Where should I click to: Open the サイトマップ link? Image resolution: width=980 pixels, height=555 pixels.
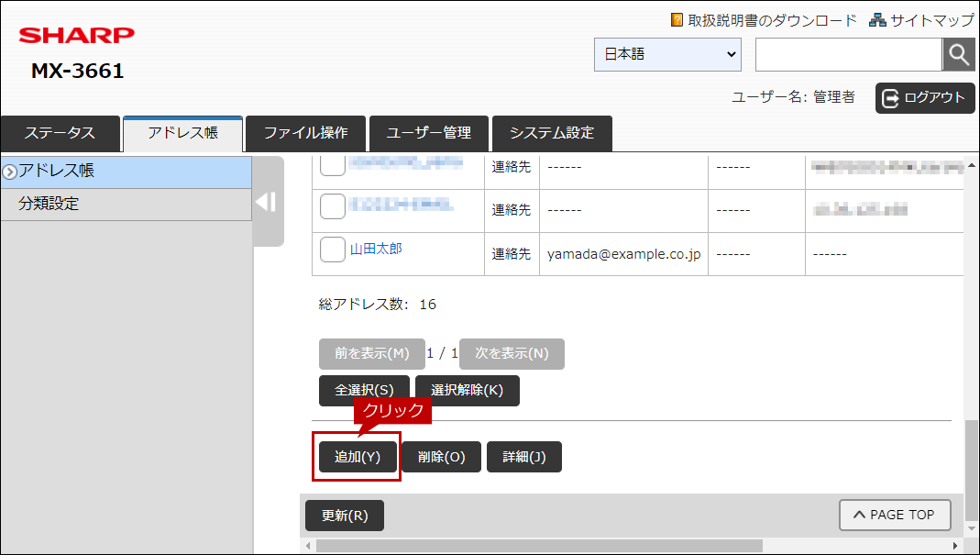(932, 20)
